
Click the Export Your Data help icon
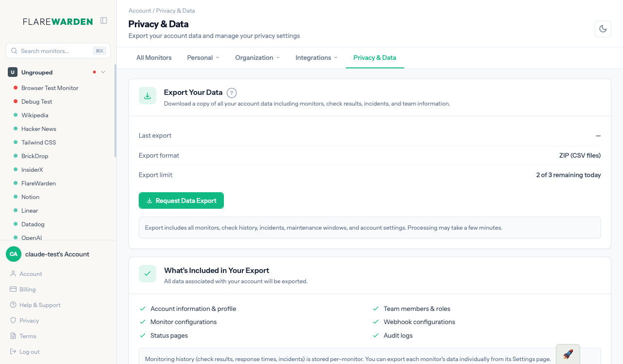232,92
